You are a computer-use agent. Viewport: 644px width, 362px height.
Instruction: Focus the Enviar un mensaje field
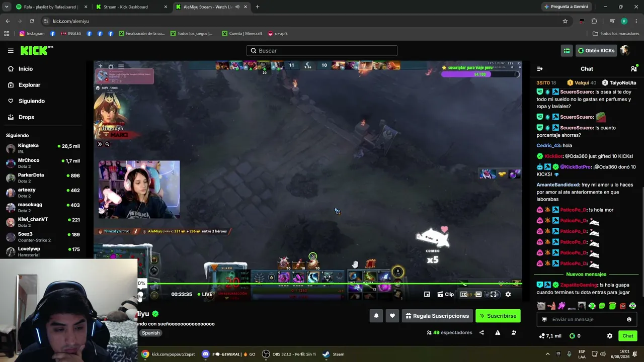(587, 319)
